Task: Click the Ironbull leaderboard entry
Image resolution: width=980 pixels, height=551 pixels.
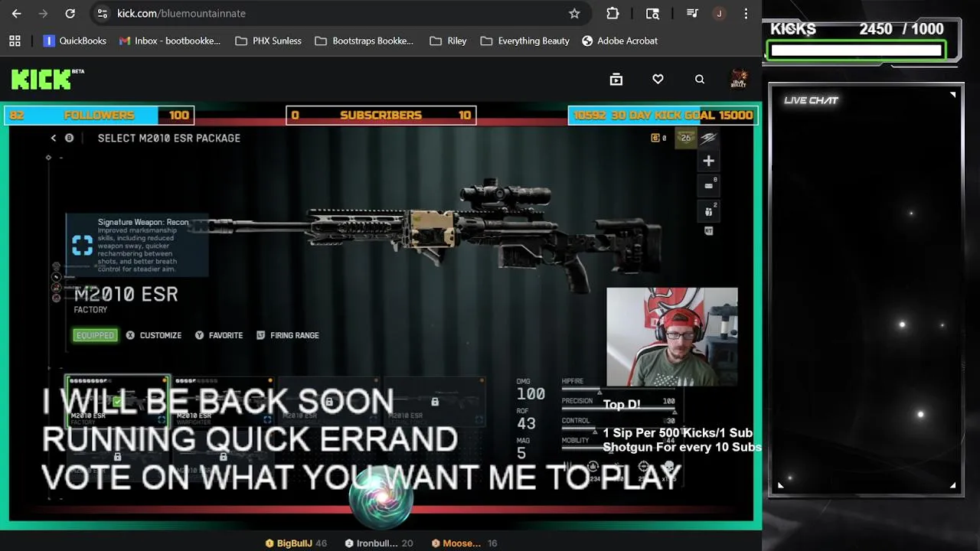Action: pyautogui.click(x=378, y=543)
